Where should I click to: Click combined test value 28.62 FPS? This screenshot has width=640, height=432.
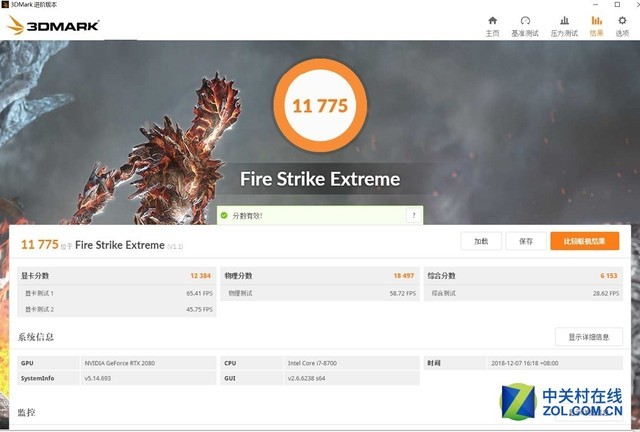coord(606,293)
